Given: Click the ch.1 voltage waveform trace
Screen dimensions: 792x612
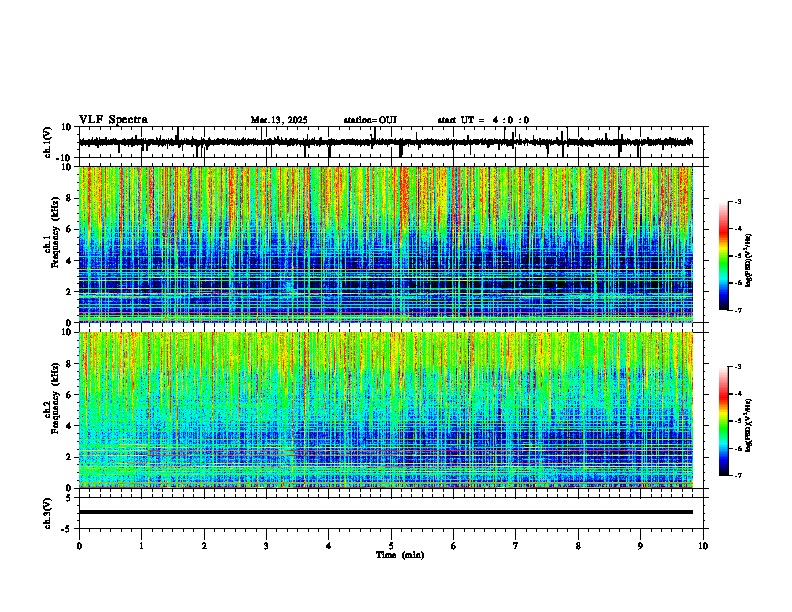Looking at the screenshot, I should coord(385,142).
